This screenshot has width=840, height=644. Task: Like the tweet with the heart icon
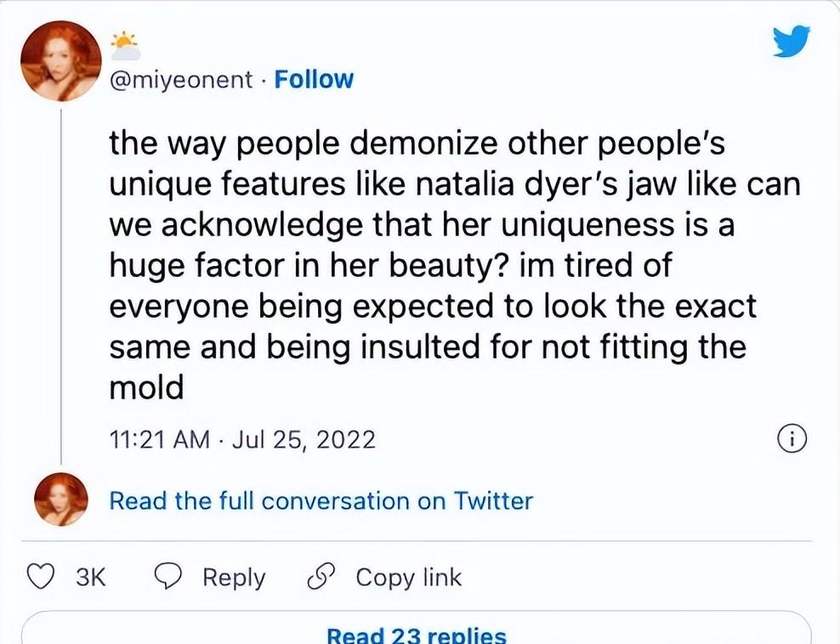(40, 578)
